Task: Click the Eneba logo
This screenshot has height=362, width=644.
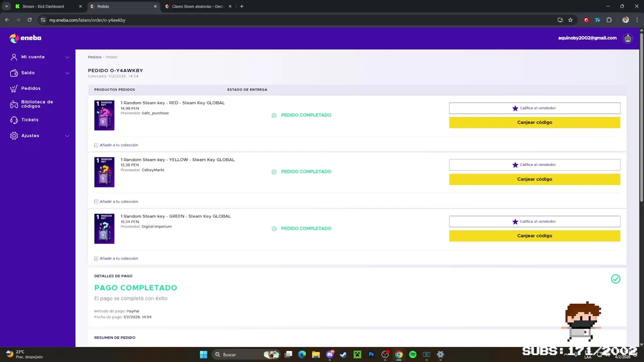Action: (25, 38)
